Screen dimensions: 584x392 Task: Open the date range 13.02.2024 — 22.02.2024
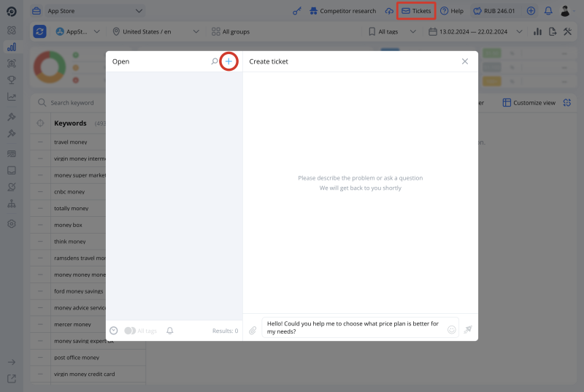tap(475, 31)
